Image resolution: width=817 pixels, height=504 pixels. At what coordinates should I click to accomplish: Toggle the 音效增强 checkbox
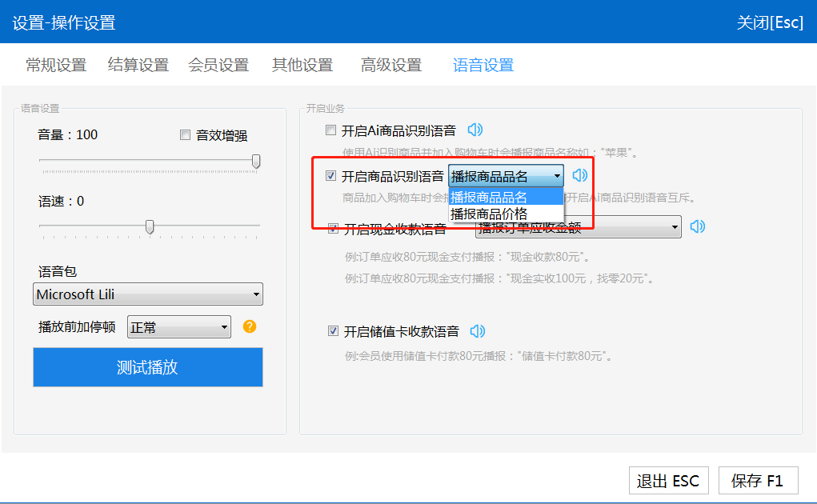[x=186, y=135]
